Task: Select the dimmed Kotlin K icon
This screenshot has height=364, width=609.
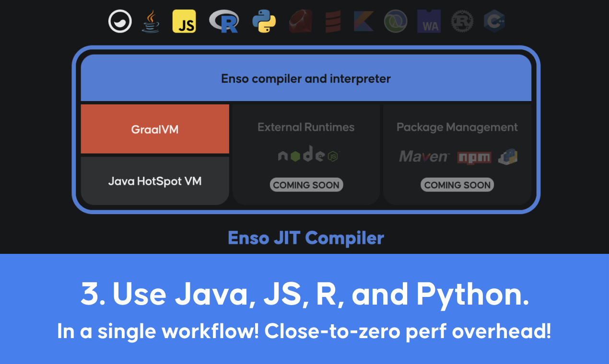Action: [364, 22]
